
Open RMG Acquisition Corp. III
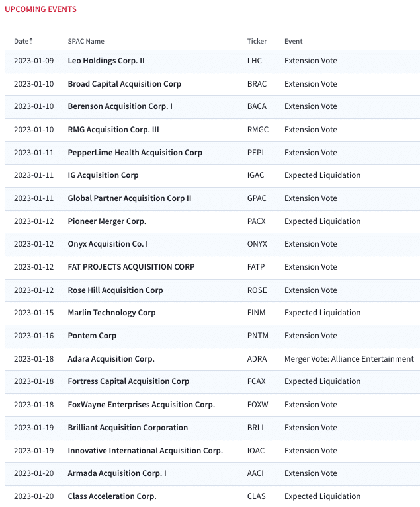point(113,130)
